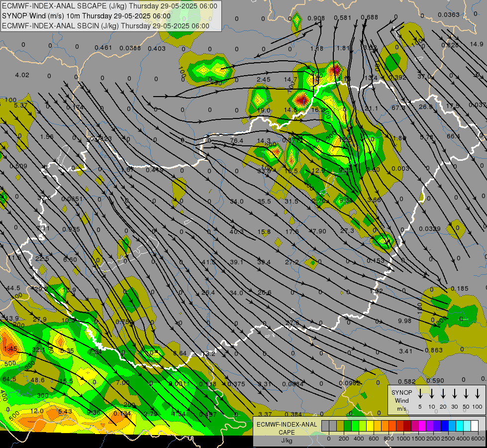
Task: Click the map value 22.5
Action: click(42, 259)
